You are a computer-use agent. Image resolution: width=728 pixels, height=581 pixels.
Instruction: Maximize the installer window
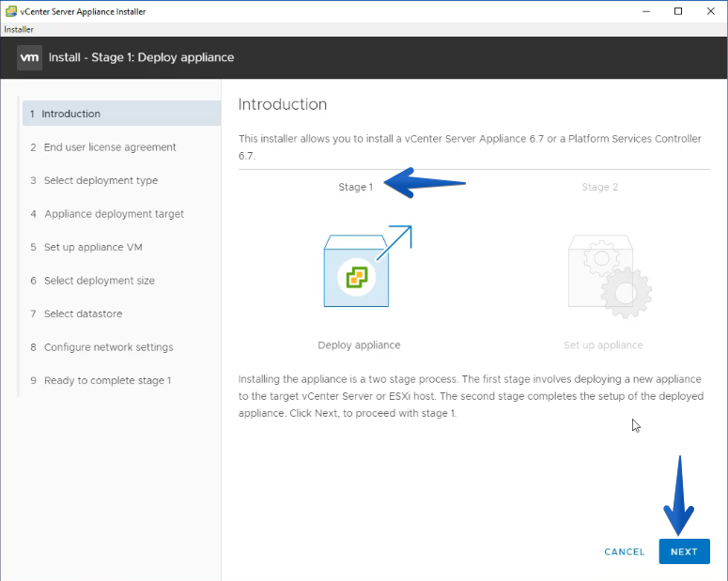coord(678,11)
